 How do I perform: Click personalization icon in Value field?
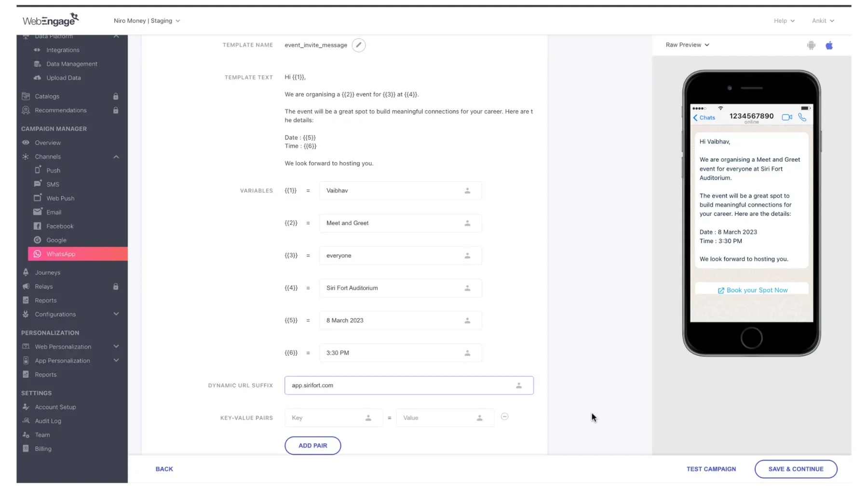(480, 418)
